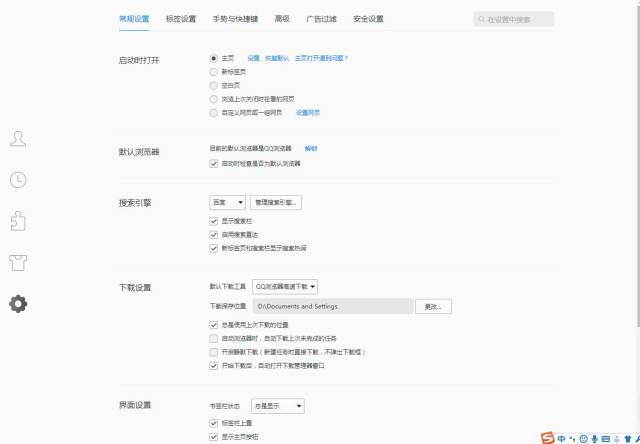
Task: Enable silent download checkbox
Action: click(213, 352)
